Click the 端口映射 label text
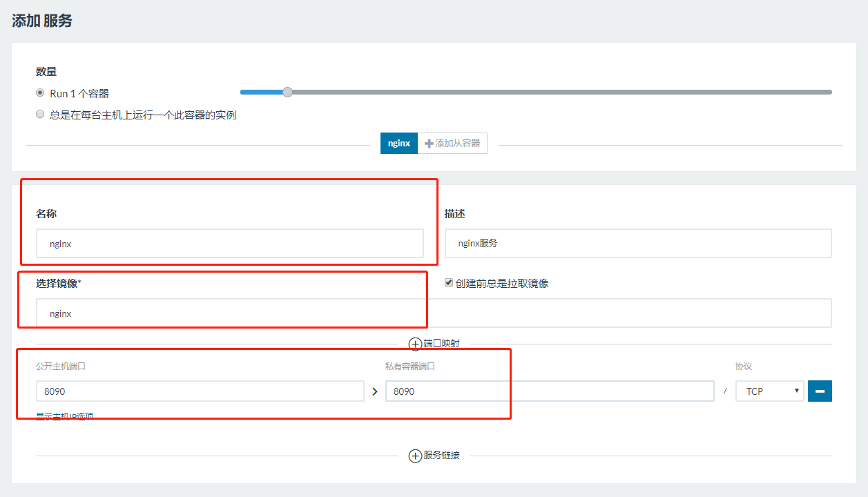The width and height of the screenshot is (868, 497). pyautogui.click(x=442, y=344)
